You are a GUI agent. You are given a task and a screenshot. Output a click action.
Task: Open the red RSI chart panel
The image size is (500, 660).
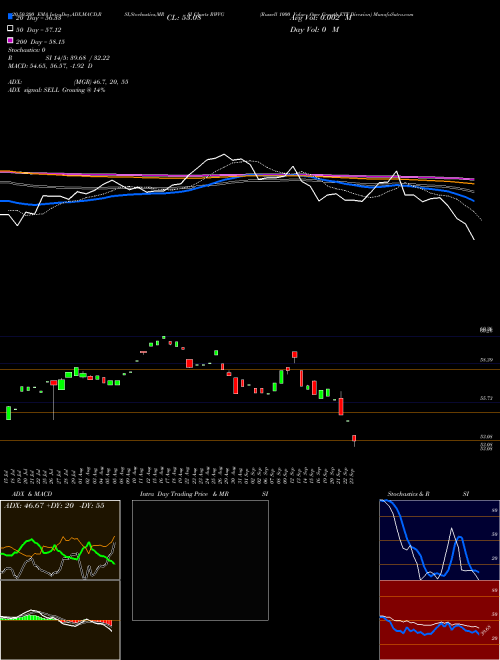[x=439, y=620]
